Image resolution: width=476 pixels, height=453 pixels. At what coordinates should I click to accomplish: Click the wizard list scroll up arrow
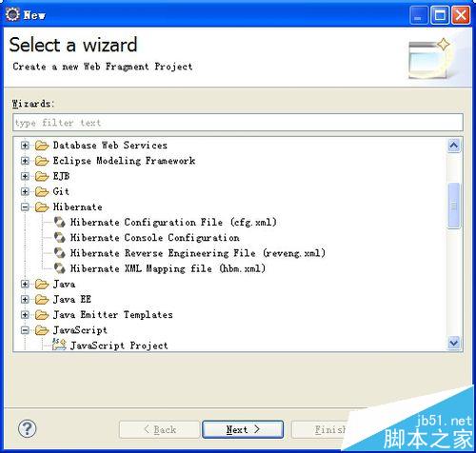(454, 146)
